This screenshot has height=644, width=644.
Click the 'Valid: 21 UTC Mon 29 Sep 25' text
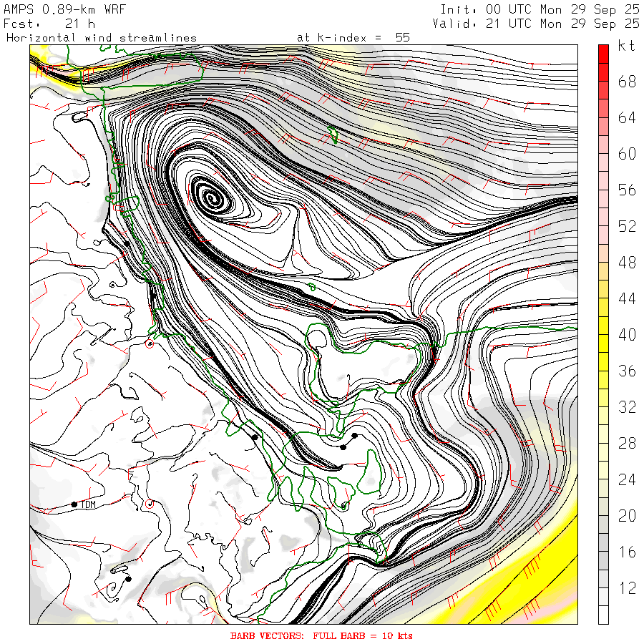pyautogui.click(x=536, y=24)
